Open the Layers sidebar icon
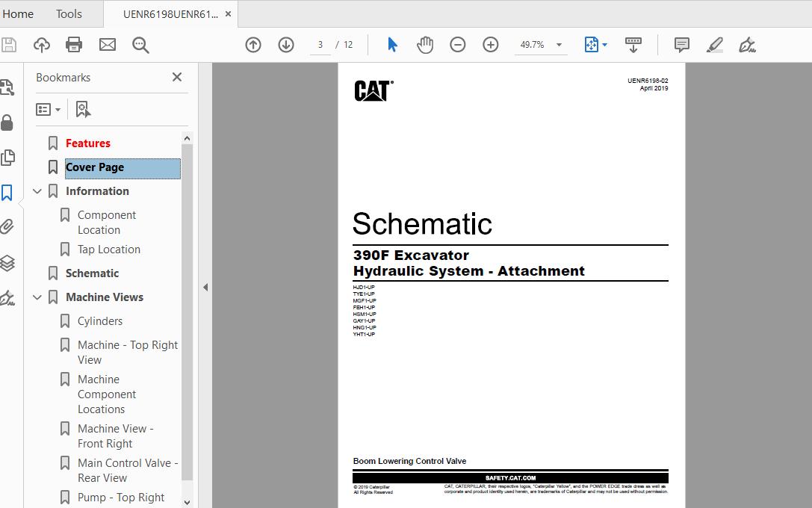The image size is (812, 508). pyautogui.click(x=7, y=263)
